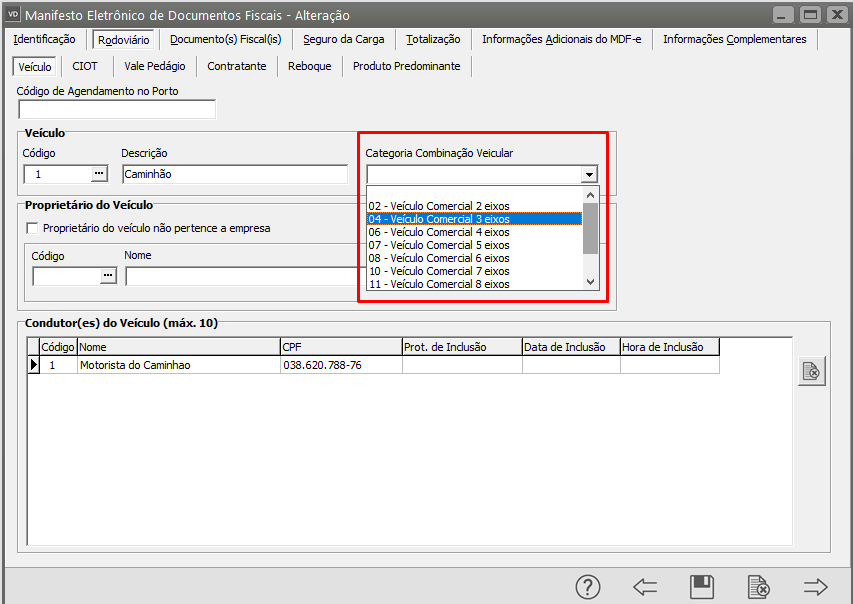
Task: Click the Prot. de Inclusão column header
Action: 462,347
